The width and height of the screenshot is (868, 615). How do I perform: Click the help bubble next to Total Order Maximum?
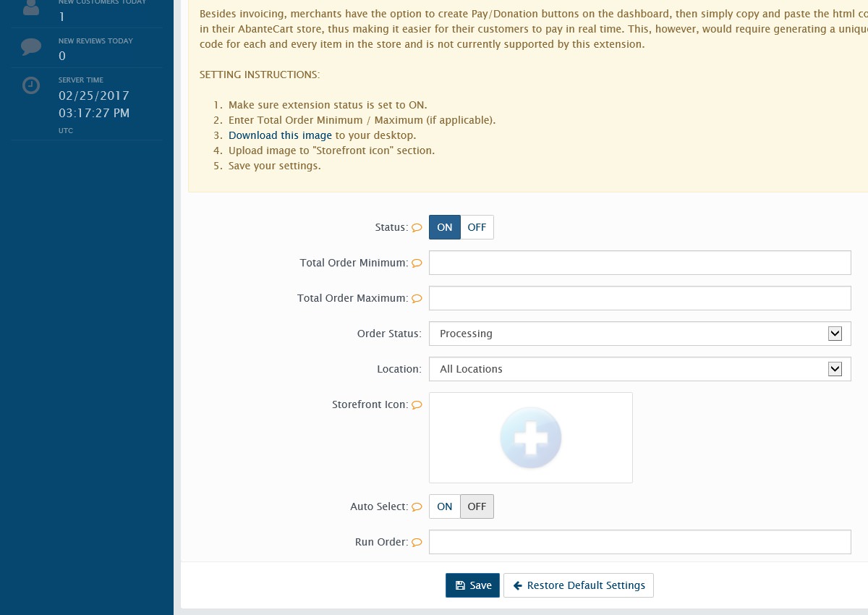coord(417,298)
